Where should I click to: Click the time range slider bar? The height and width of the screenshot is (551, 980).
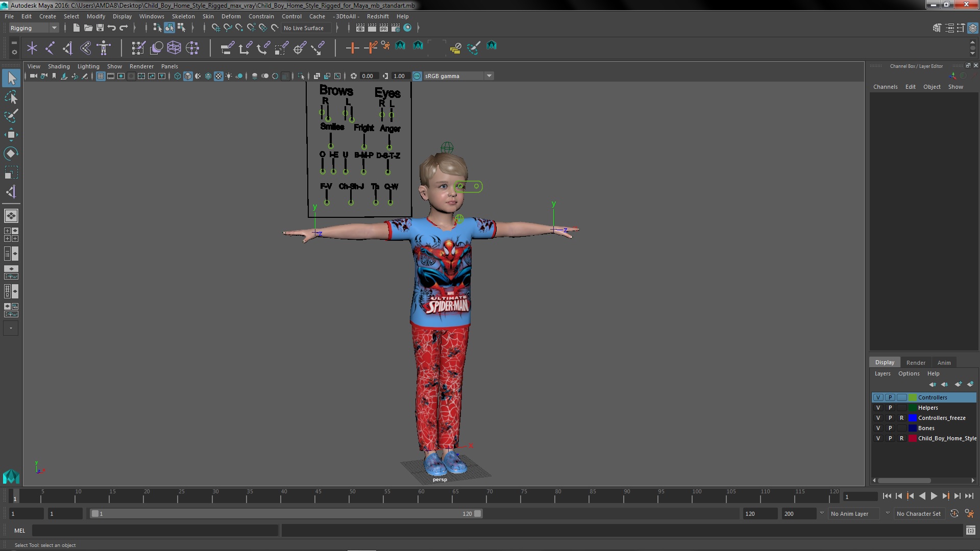pyautogui.click(x=286, y=514)
